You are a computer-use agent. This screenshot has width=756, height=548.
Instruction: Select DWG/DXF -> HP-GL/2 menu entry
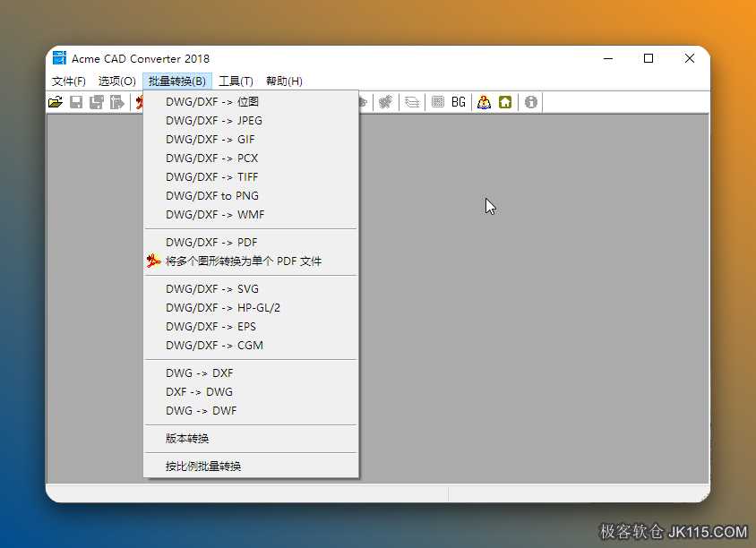pyautogui.click(x=251, y=307)
